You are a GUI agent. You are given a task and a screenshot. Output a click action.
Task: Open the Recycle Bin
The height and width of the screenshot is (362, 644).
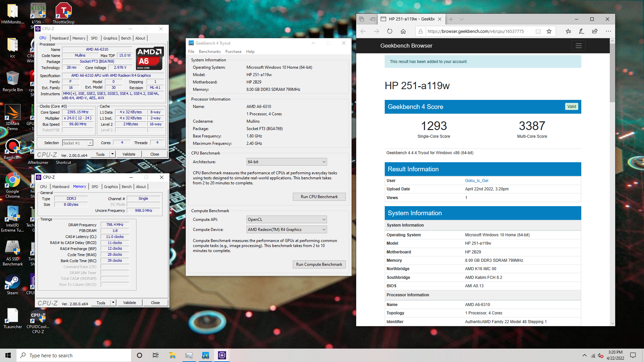coord(13,81)
